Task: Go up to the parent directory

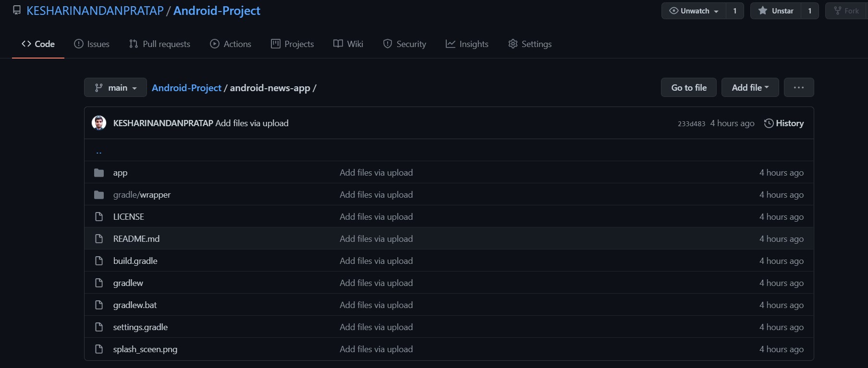Action: click(99, 152)
